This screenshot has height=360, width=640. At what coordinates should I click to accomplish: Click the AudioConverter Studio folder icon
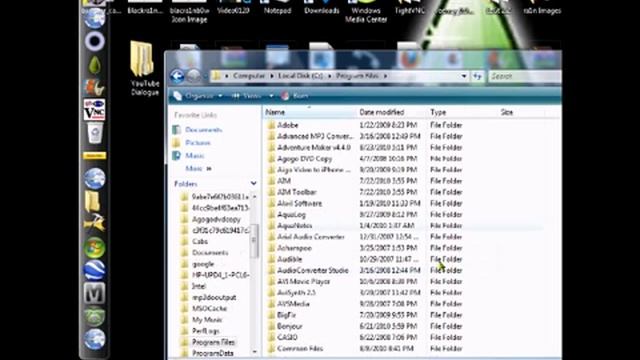pyautogui.click(x=271, y=271)
